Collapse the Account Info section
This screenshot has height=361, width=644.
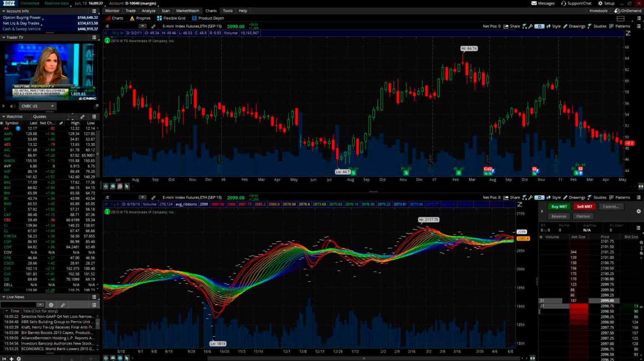[4, 11]
